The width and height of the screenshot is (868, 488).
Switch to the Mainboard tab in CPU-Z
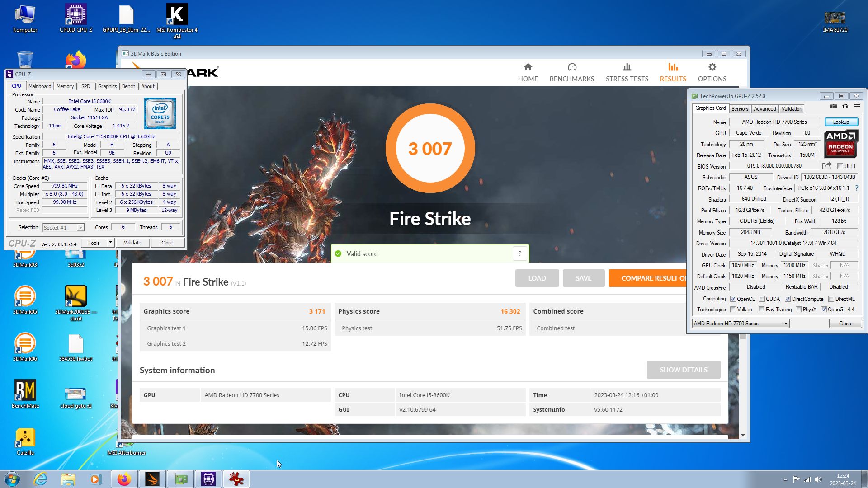click(40, 86)
